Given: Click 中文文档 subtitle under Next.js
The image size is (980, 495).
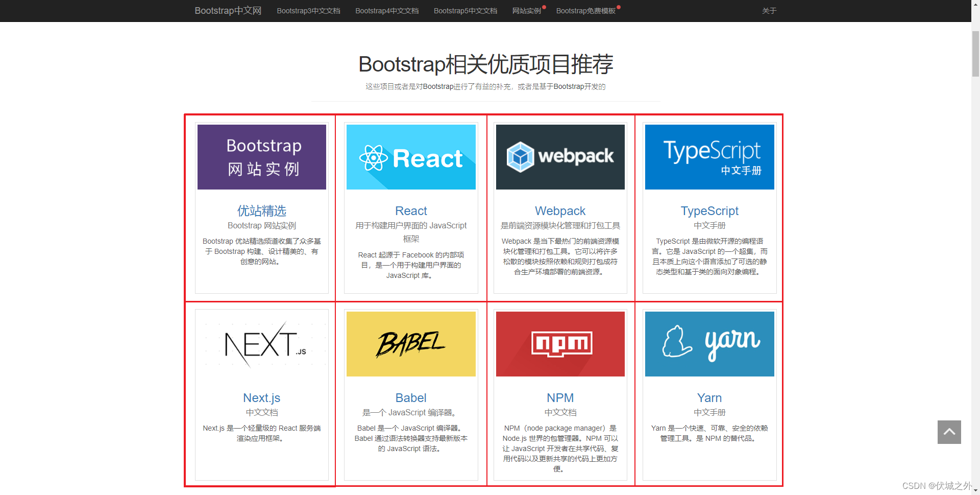Looking at the screenshot, I should pyautogui.click(x=262, y=412).
